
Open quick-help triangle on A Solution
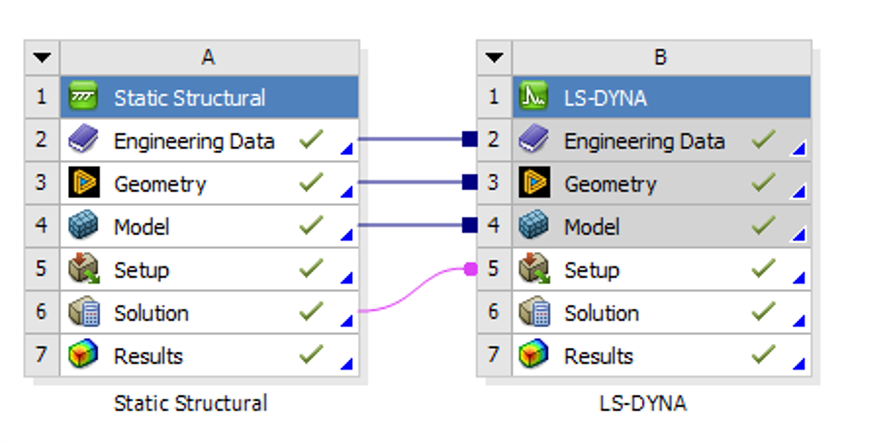347,321
